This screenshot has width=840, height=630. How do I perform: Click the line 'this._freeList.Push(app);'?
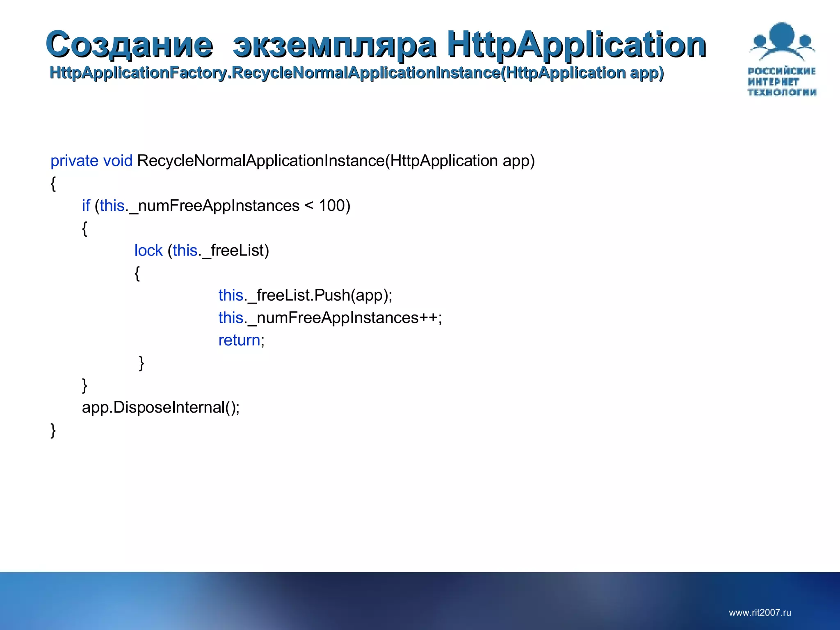[x=305, y=295]
